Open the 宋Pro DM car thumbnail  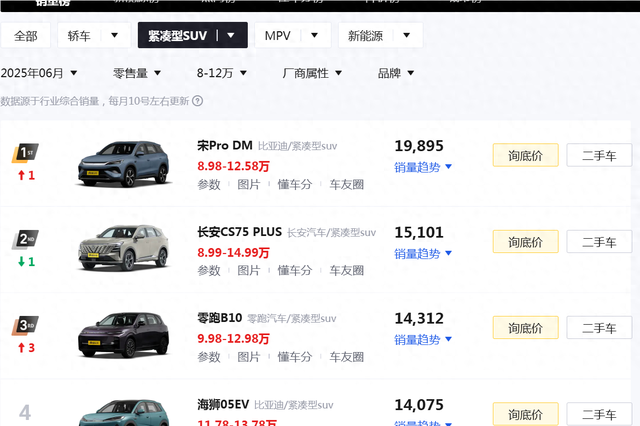123,164
